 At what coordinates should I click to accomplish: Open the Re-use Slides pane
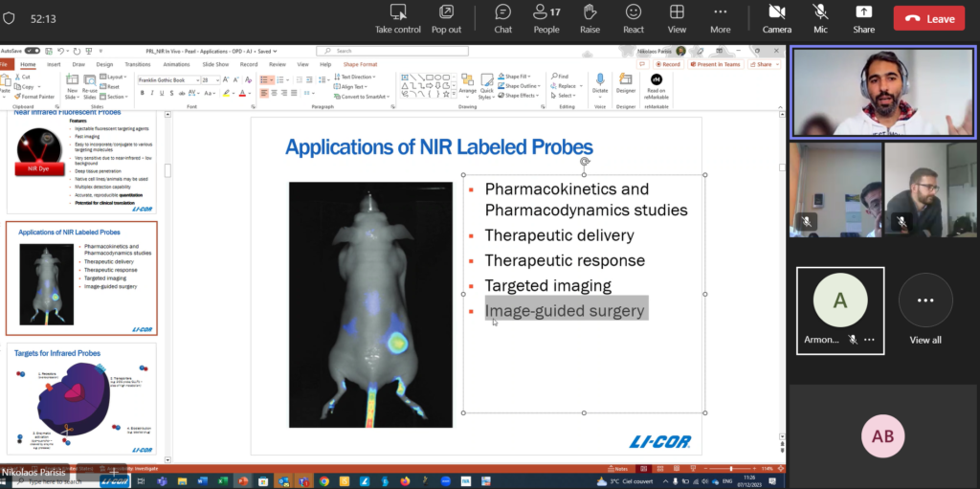coord(89,86)
